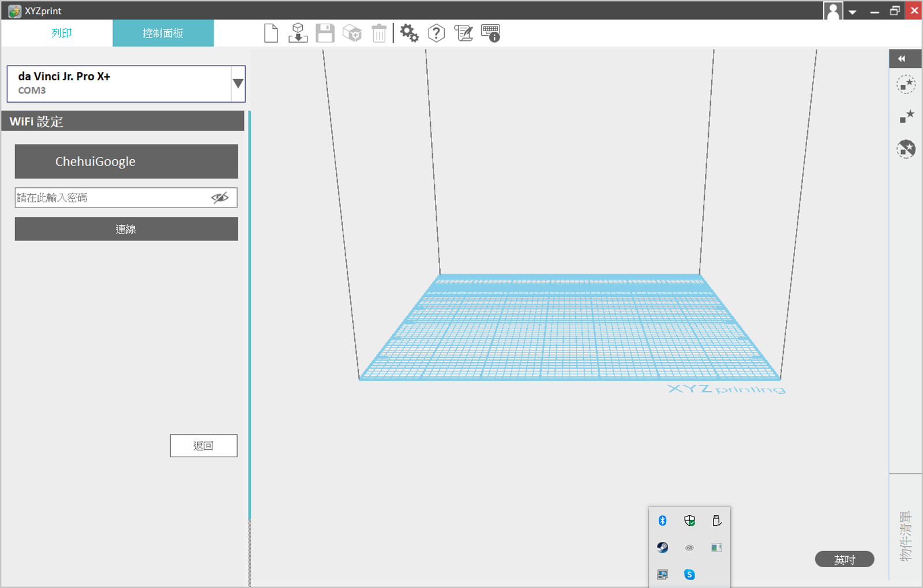This screenshot has height=588, width=923.
Task: Click the save floppy disk icon
Action: [325, 33]
